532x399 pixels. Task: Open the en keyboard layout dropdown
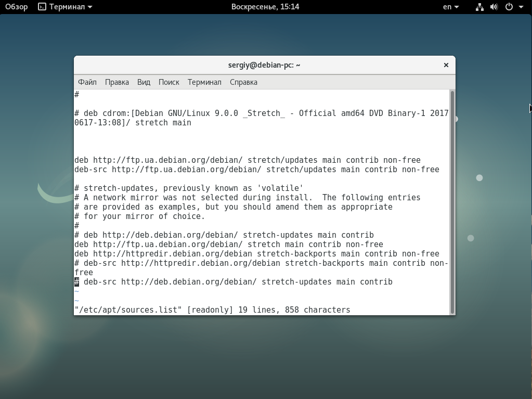pyautogui.click(x=451, y=7)
